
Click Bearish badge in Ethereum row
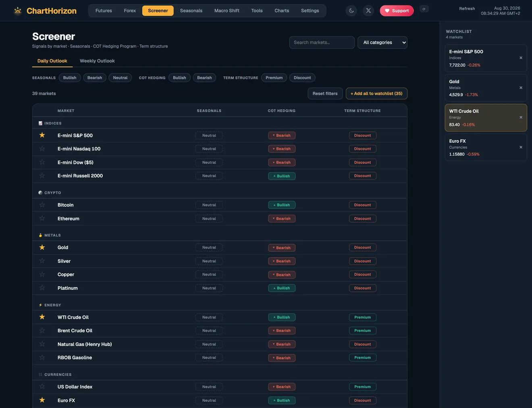tap(282, 219)
